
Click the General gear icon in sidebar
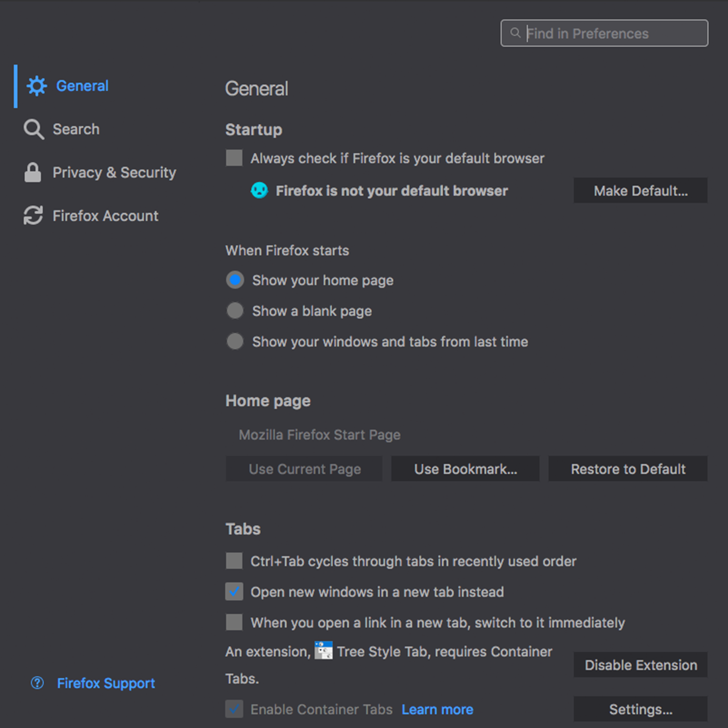37,86
